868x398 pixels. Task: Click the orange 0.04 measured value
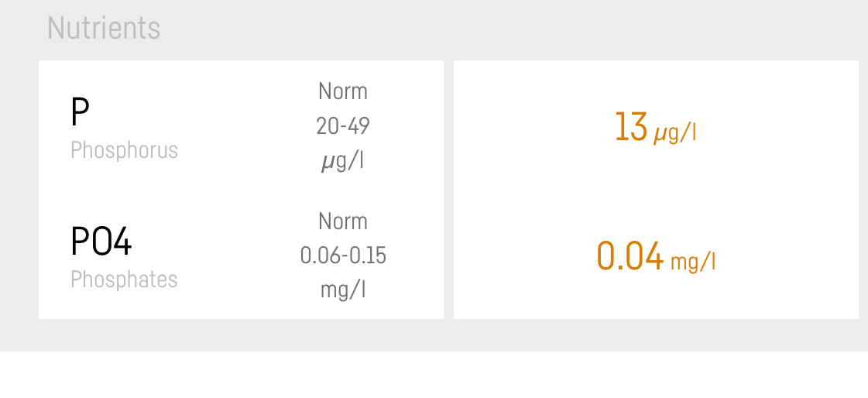coord(630,256)
